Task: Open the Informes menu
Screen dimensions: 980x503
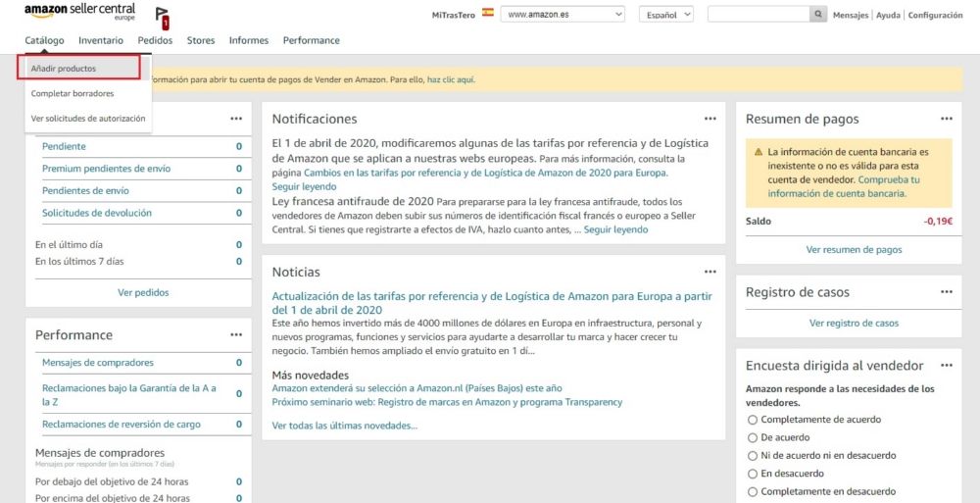Action: tap(249, 40)
